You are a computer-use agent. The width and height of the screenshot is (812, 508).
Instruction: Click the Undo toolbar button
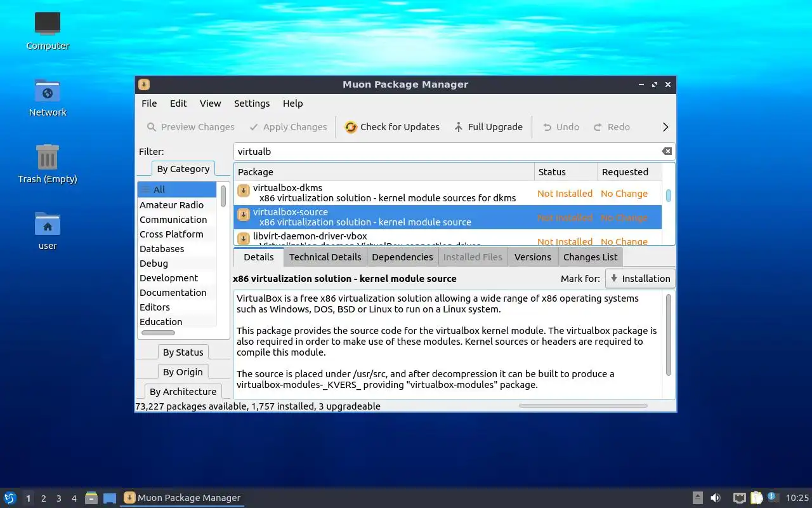561,127
